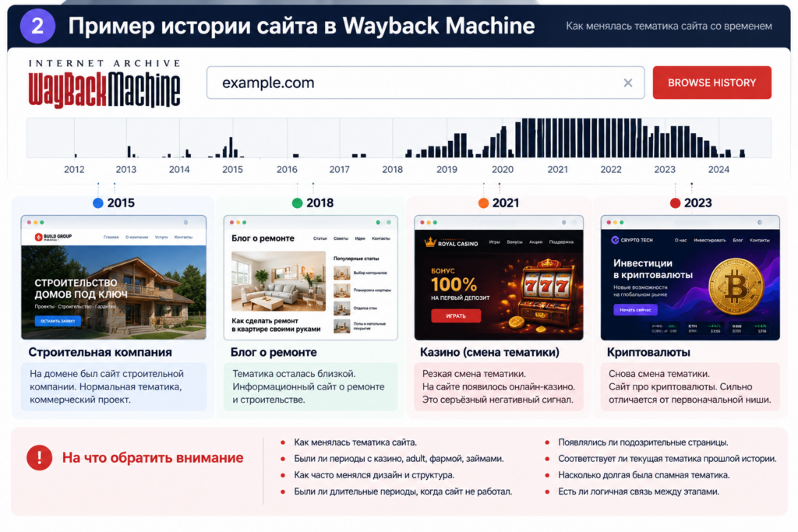Select year 2017 on the capture timeline

coord(340,169)
